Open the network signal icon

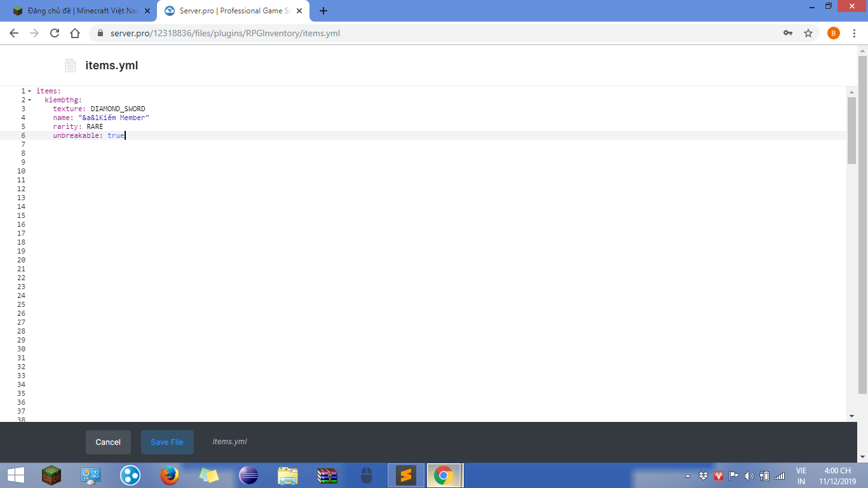780,476
